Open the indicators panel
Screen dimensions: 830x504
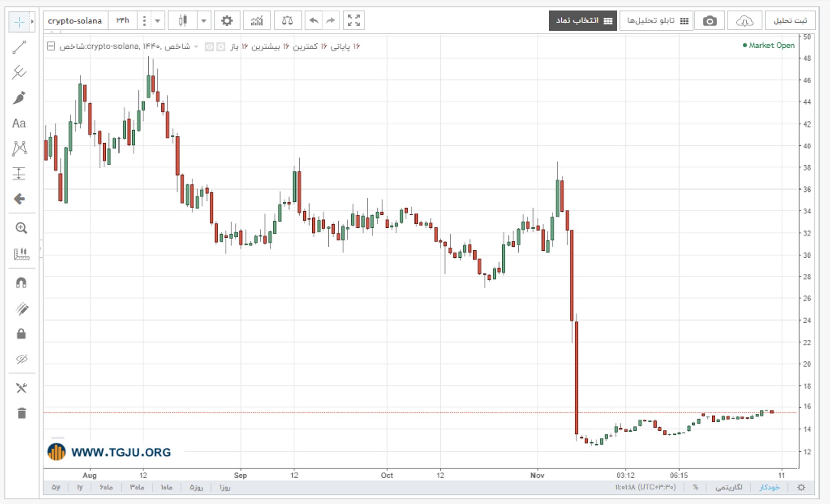[257, 21]
